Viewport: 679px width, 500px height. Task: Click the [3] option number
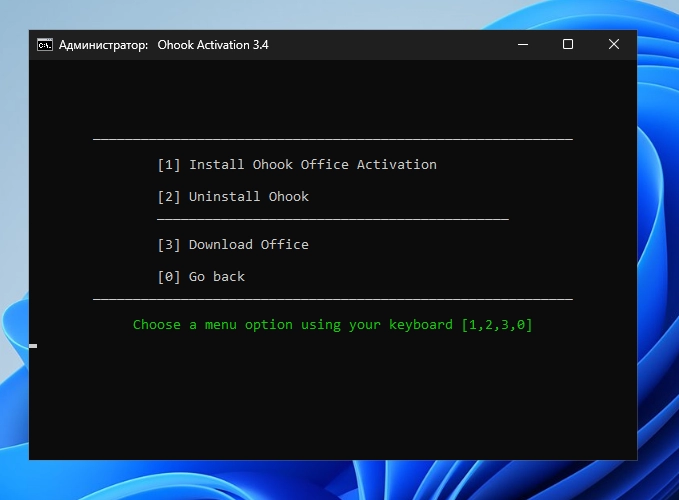pyautogui.click(x=169, y=244)
